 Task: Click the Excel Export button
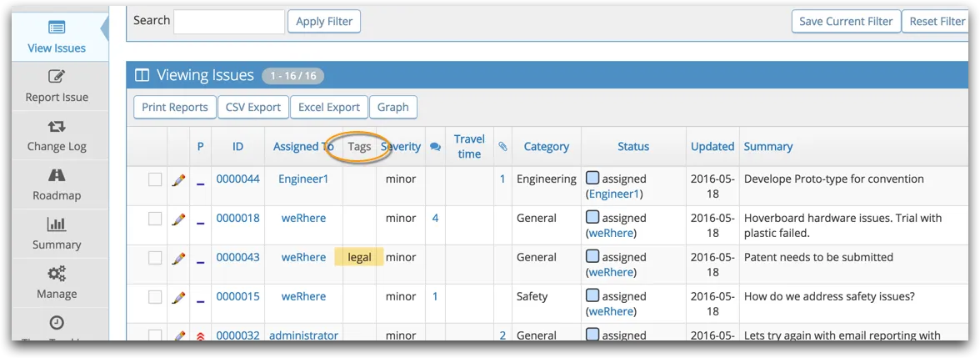tap(328, 107)
